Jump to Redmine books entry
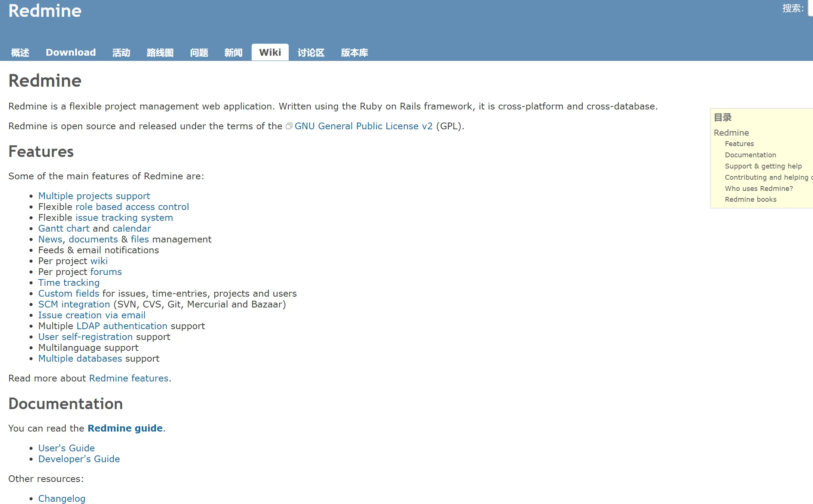 point(751,200)
